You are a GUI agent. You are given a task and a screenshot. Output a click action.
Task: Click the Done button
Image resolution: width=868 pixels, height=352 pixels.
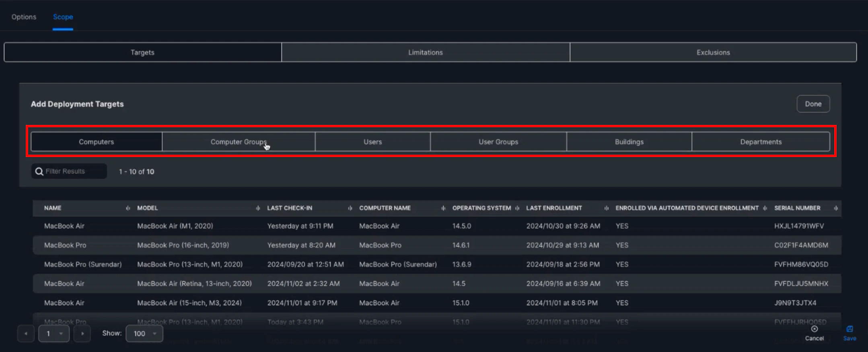click(x=813, y=104)
